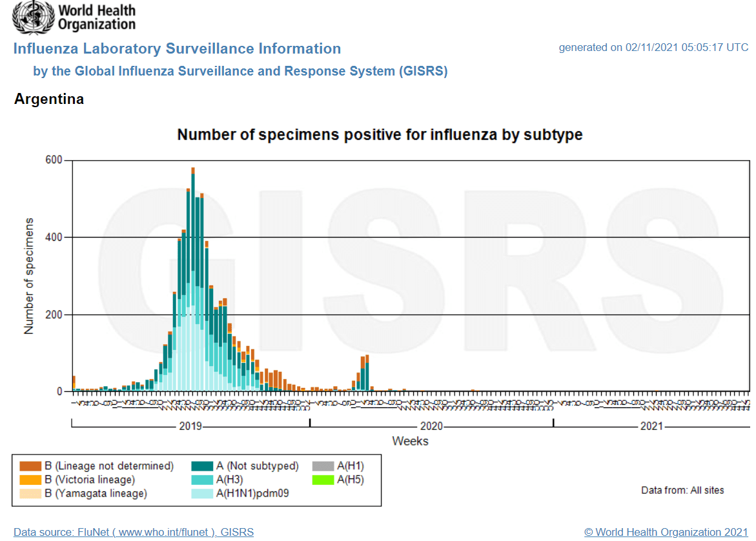This screenshot has width=756, height=541.
Task: Click the chart title about specimens by subtype
Action: (x=380, y=135)
